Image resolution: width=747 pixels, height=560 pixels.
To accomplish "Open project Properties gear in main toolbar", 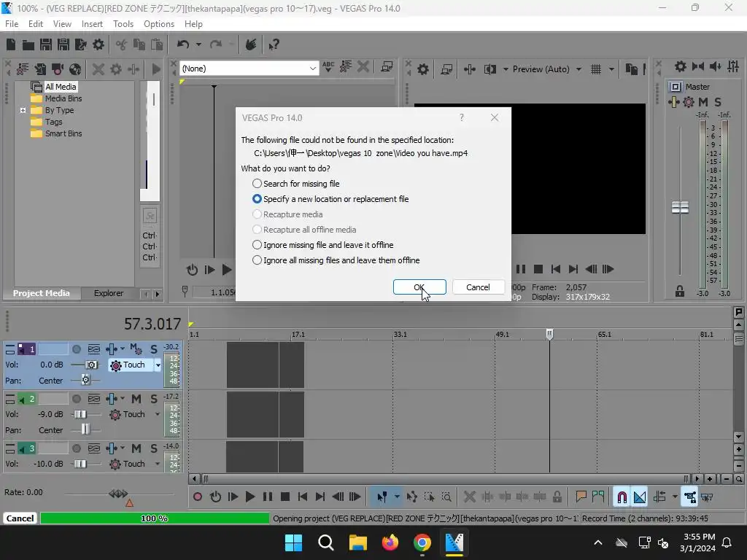I will click(x=98, y=44).
